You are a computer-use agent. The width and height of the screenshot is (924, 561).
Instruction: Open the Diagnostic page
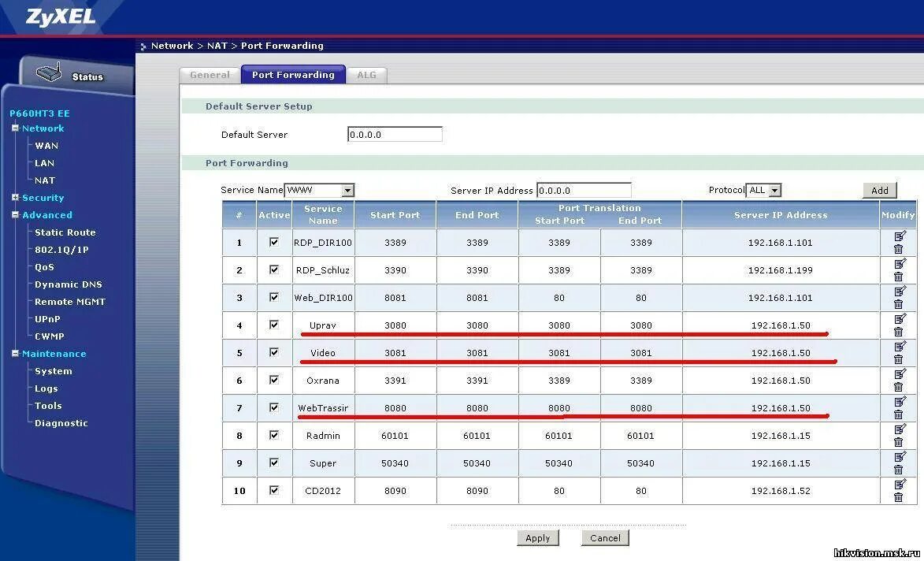click(x=61, y=423)
